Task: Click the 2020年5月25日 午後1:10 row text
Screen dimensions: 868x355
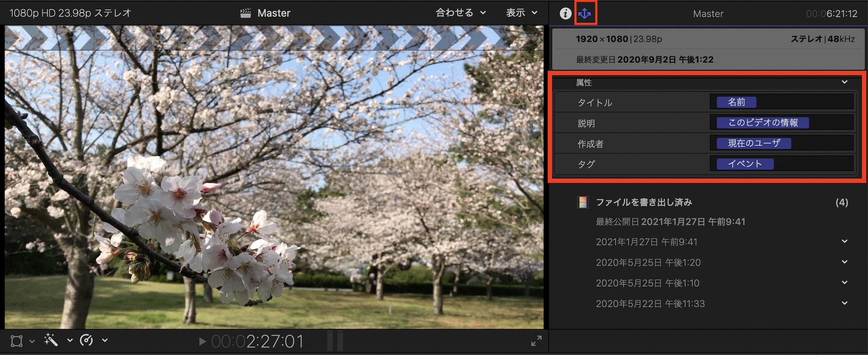Action: click(x=648, y=283)
